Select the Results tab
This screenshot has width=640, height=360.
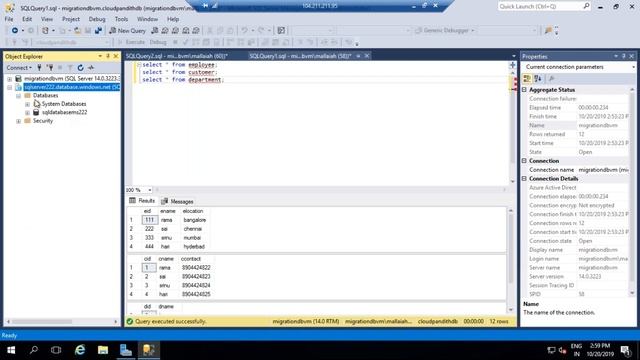pos(142,201)
